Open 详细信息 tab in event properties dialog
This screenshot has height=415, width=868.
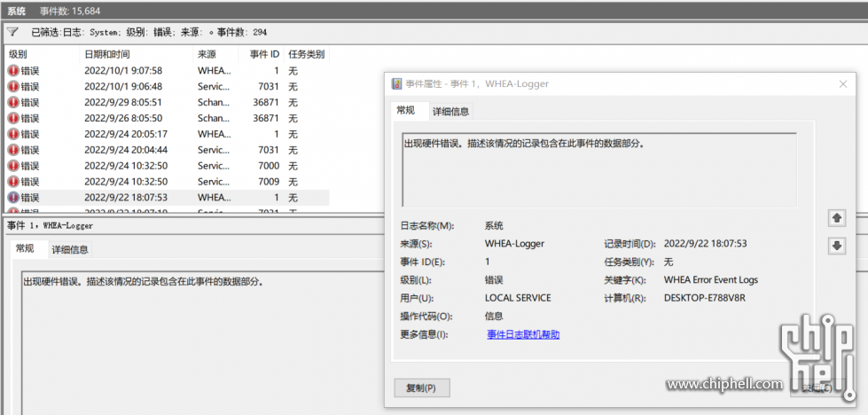451,111
